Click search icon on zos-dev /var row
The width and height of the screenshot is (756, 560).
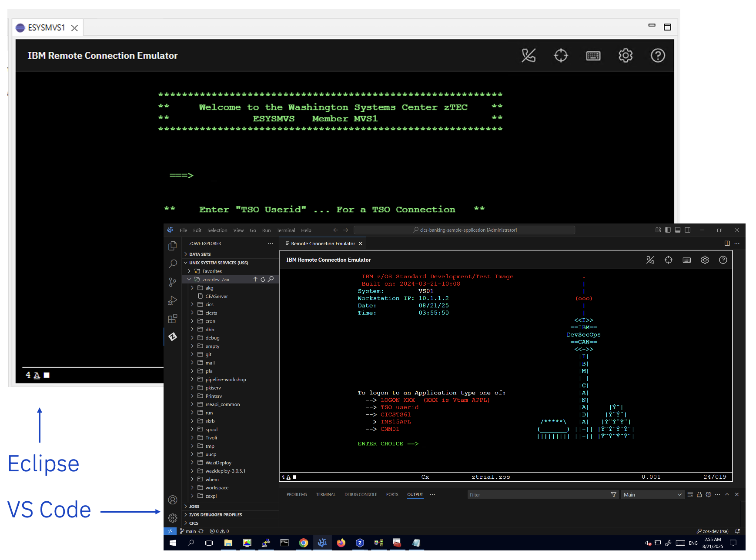tap(271, 280)
